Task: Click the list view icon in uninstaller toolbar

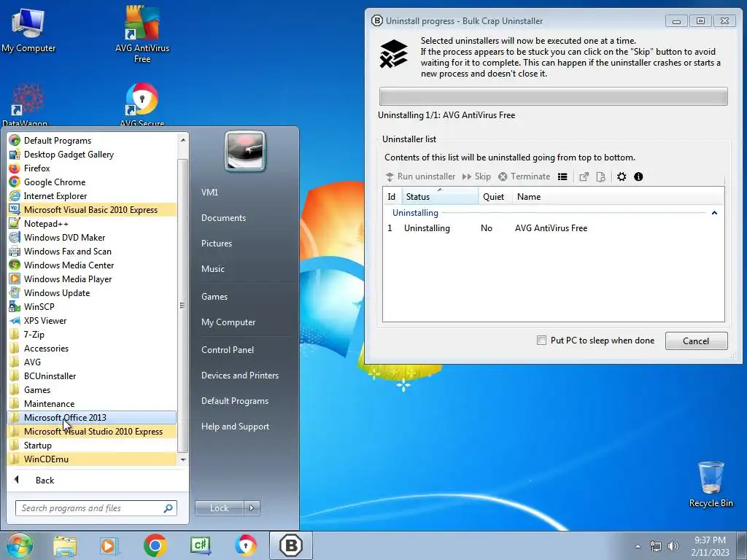Action: coord(562,176)
